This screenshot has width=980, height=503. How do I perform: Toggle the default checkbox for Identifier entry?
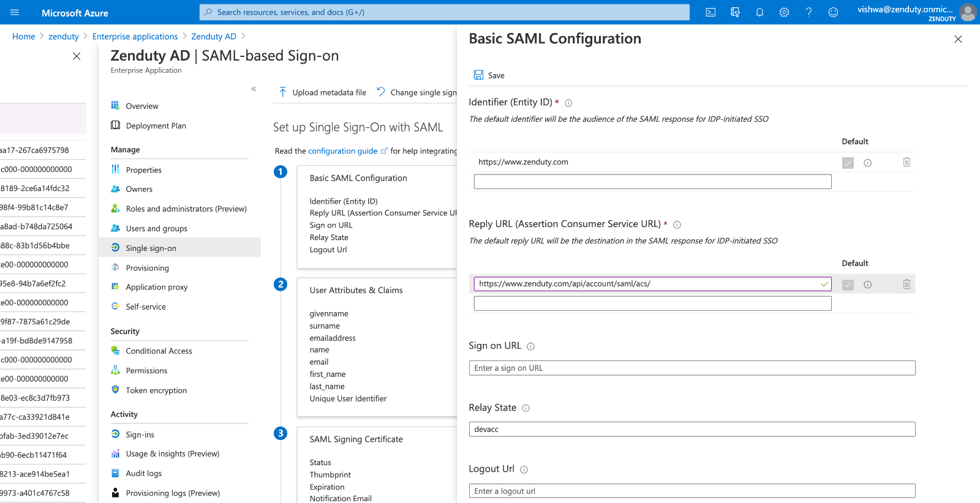(848, 163)
